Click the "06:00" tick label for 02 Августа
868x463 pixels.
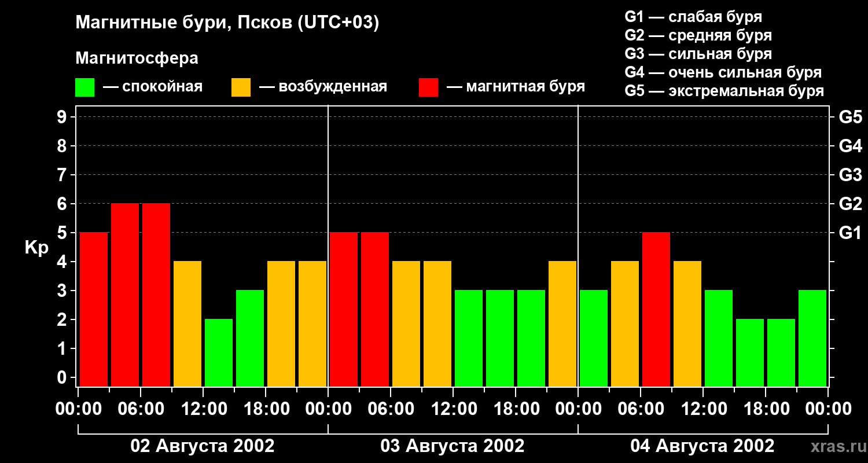pyautogui.click(x=141, y=409)
